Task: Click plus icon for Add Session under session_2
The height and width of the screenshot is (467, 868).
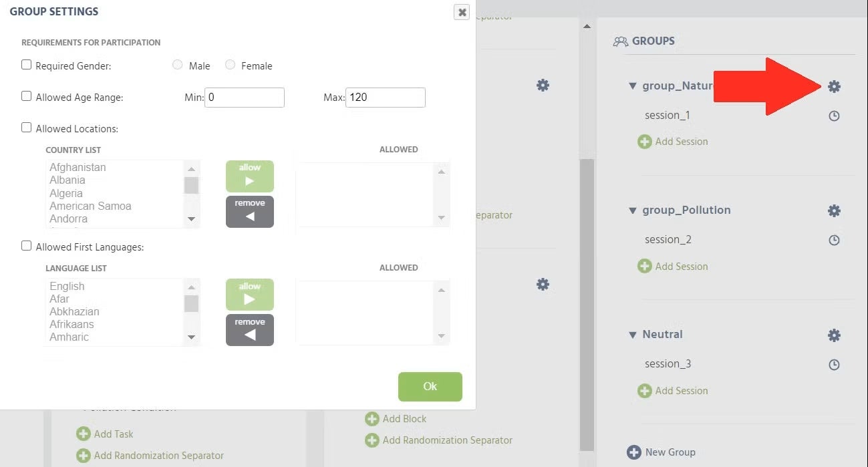Action: pos(644,266)
